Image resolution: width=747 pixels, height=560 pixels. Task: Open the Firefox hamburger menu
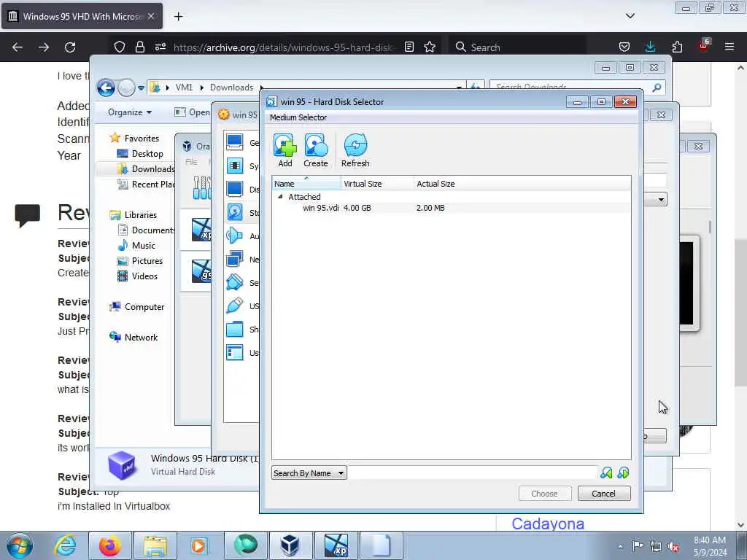click(x=729, y=47)
